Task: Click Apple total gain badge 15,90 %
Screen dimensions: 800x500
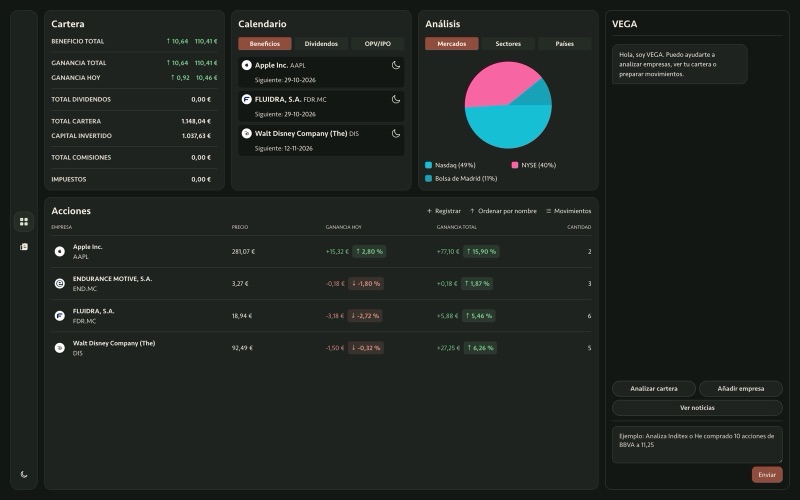Action: 481,252
